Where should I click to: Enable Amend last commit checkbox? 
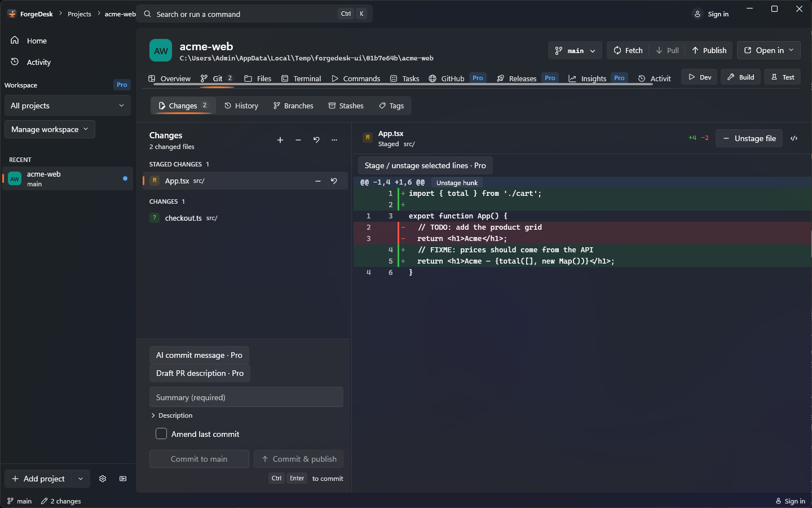[x=161, y=433]
